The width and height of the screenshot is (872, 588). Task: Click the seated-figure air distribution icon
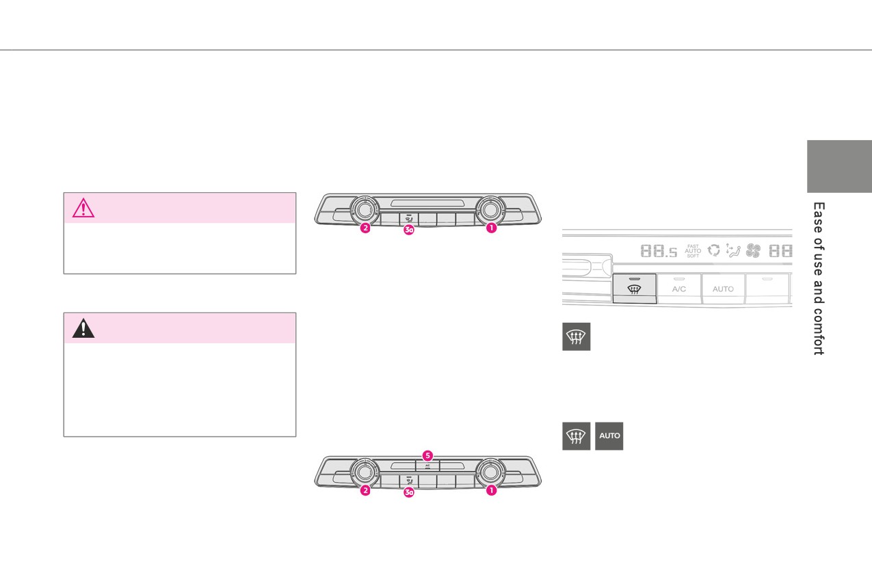pyautogui.click(x=733, y=251)
